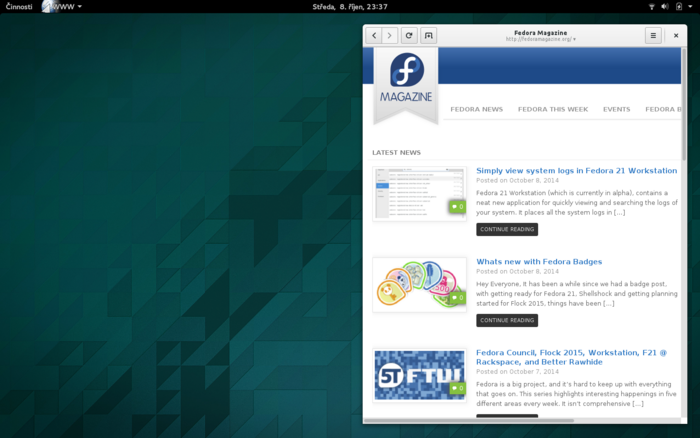Open the Činnosti activities overview
Screen dimensions: 700x438
(19, 7)
